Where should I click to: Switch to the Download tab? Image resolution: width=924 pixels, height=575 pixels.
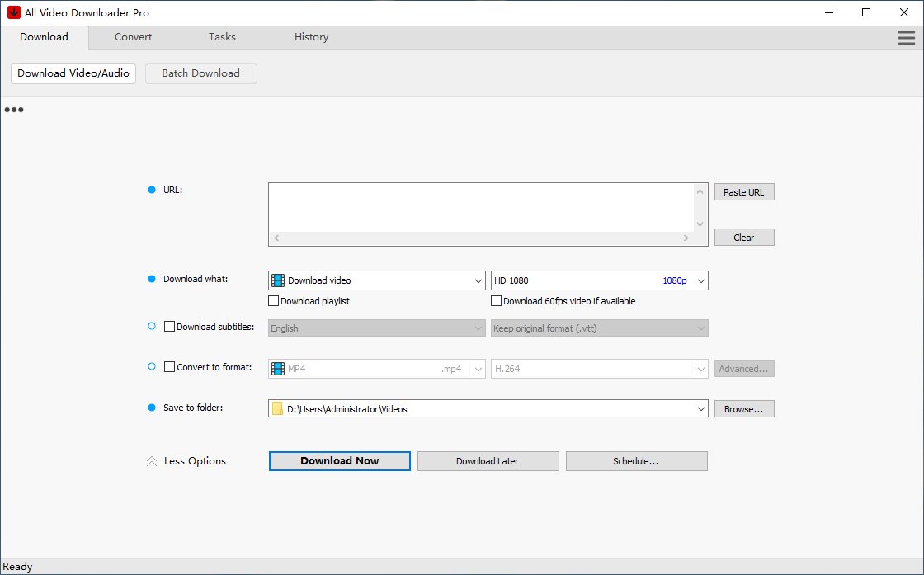pos(45,37)
